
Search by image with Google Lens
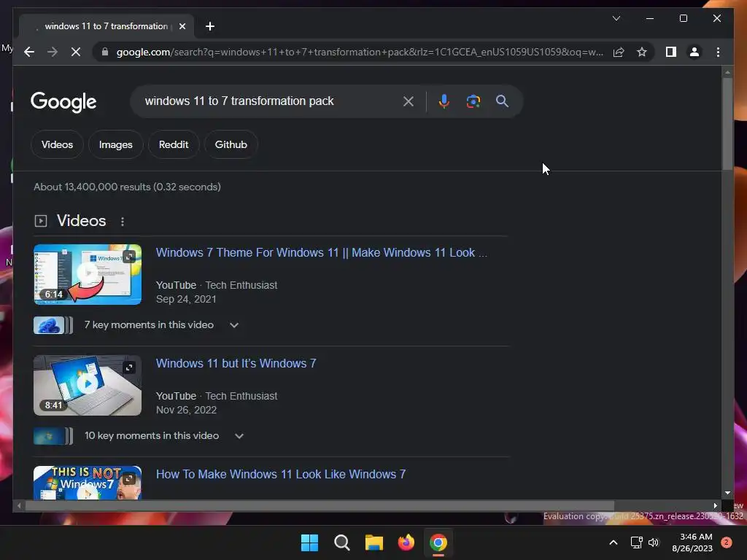473,101
